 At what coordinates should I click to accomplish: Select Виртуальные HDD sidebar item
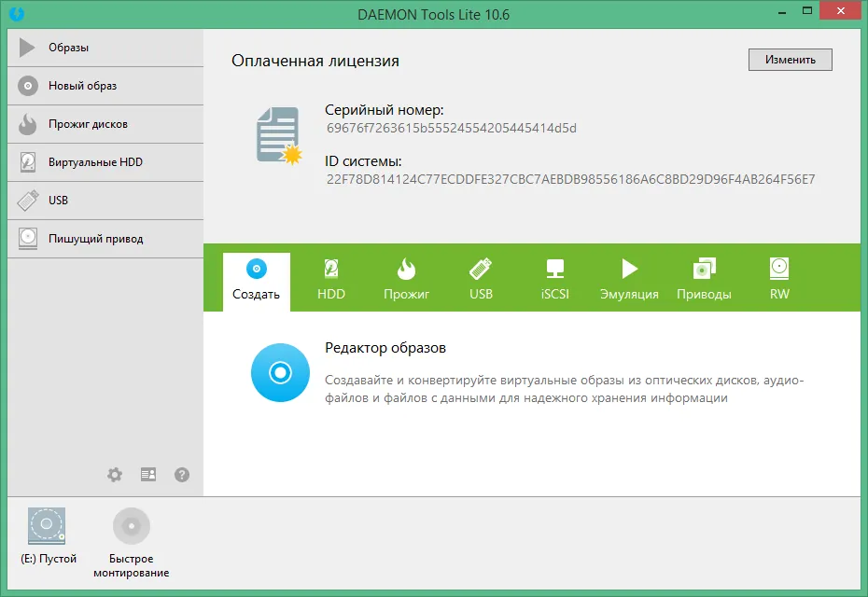pos(105,162)
